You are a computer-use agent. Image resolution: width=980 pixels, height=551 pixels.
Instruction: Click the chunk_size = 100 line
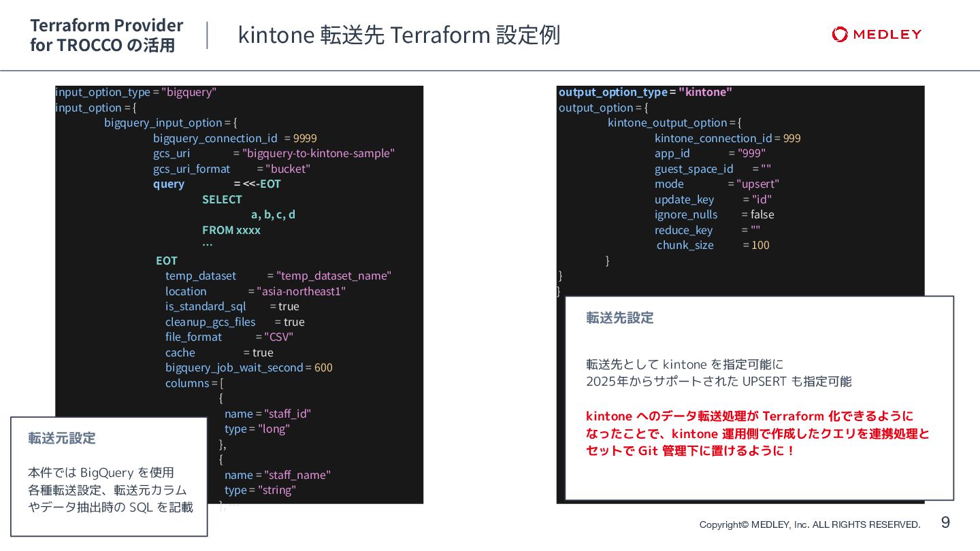coord(713,245)
